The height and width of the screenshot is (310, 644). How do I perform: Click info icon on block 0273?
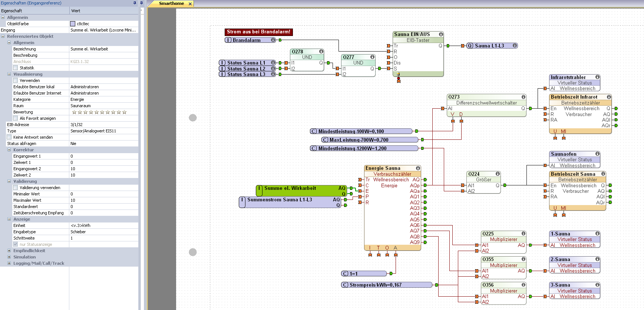pyautogui.click(x=524, y=97)
